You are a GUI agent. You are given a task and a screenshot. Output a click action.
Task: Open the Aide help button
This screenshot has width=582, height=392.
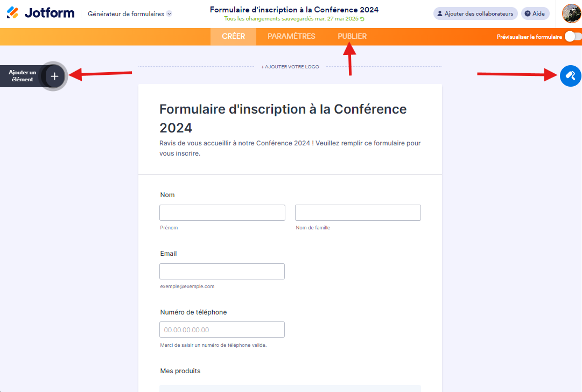(x=535, y=13)
